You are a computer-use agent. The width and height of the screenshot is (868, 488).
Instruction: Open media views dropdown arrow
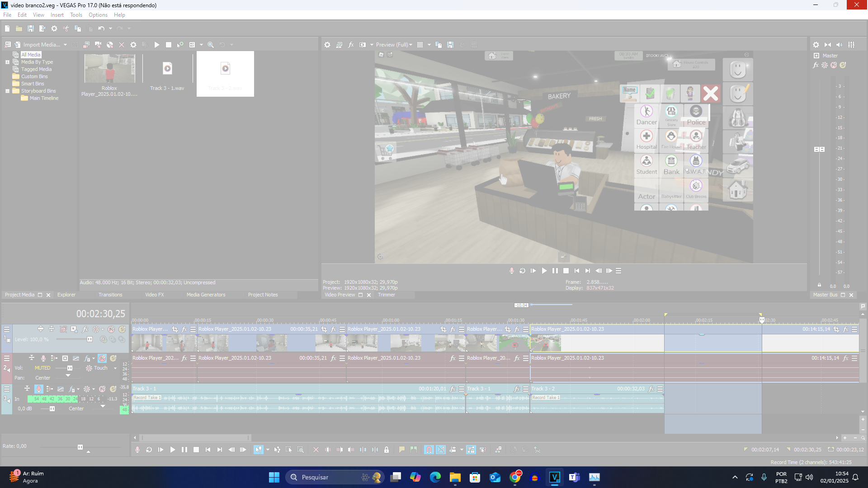coord(201,45)
